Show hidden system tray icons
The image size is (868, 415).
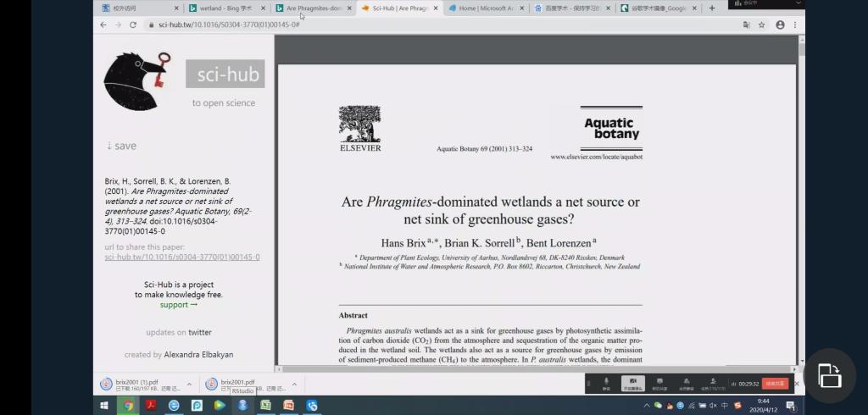646,406
